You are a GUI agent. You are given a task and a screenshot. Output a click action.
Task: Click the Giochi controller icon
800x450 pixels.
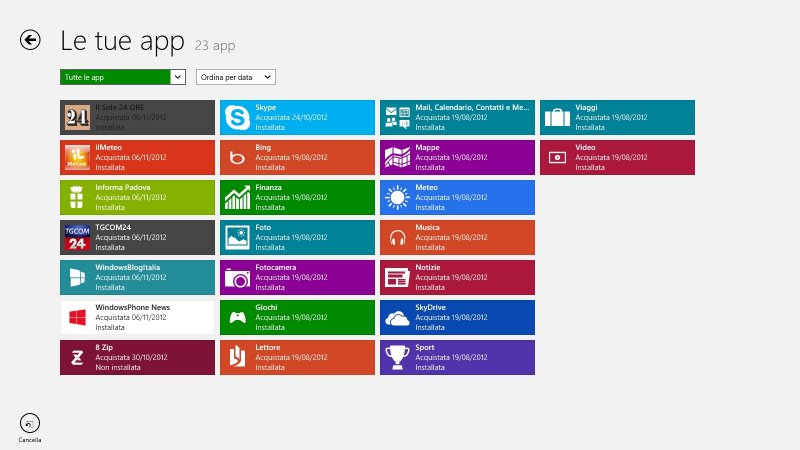(237, 317)
